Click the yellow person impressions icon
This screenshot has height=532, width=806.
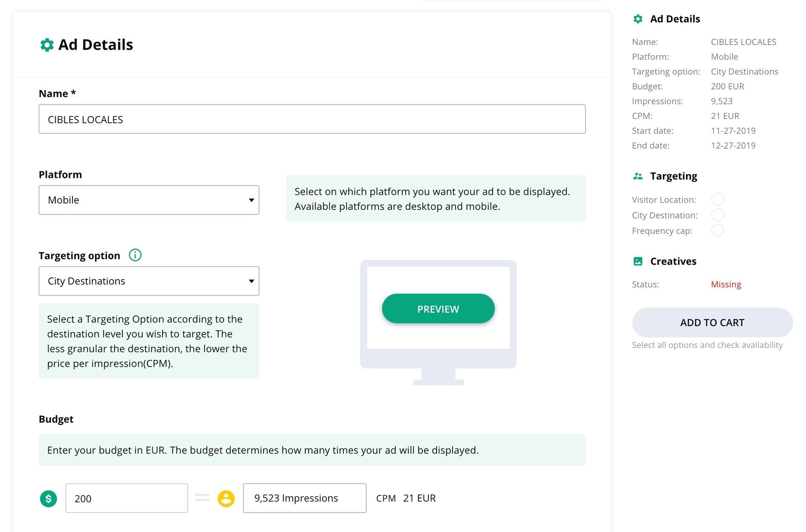226,499
